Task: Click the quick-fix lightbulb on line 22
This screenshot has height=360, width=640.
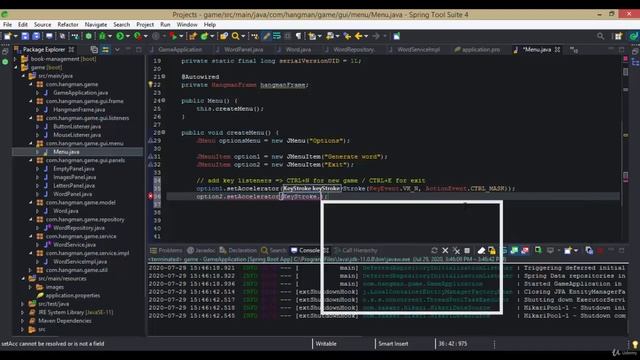Action: [x=150, y=85]
